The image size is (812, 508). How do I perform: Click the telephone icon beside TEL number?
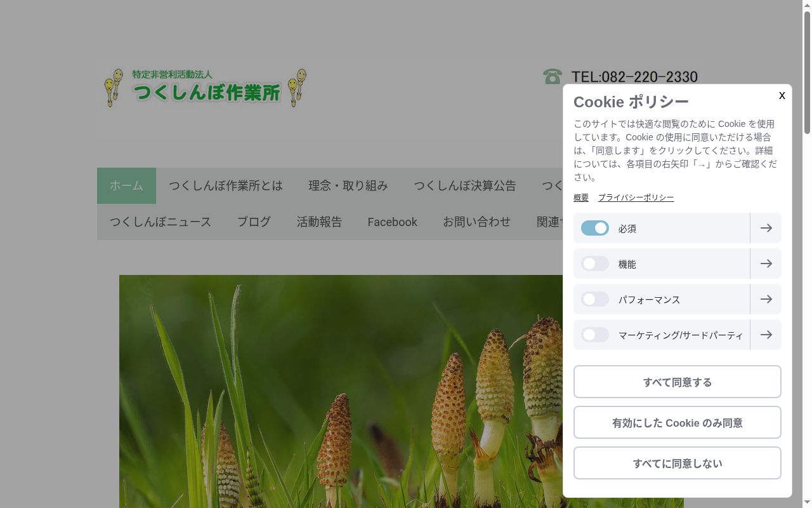click(553, 77)
